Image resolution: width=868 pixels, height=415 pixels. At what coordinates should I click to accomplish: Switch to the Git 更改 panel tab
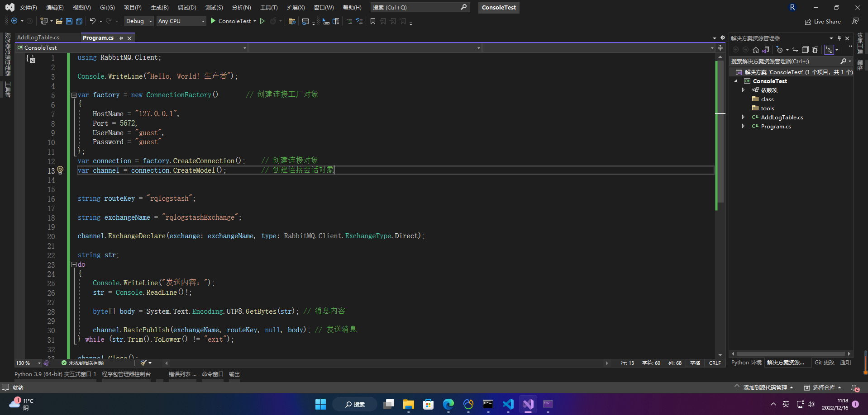(825, 363)
